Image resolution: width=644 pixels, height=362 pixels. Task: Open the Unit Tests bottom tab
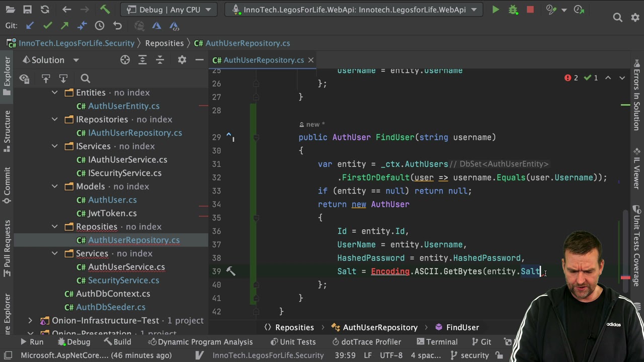tap(293, 342)
